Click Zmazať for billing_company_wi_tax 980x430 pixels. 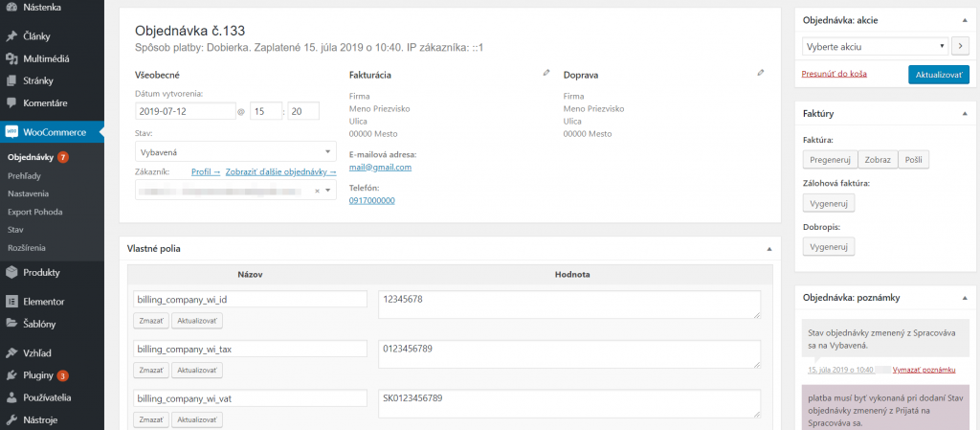point(150,371)
